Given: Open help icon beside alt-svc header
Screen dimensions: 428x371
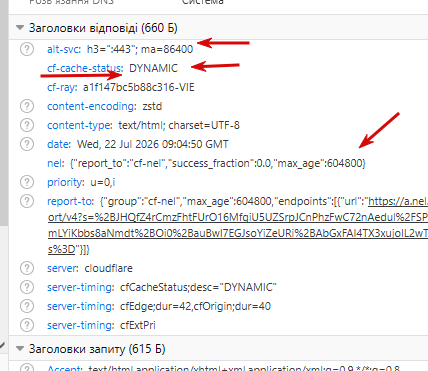Looking at the screenshot, I should [x=27, y=49].
